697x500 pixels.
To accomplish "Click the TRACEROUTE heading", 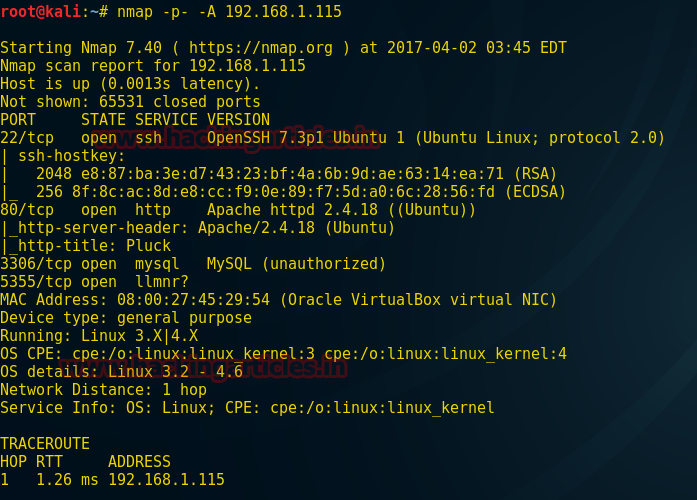I will pos(44,444).
